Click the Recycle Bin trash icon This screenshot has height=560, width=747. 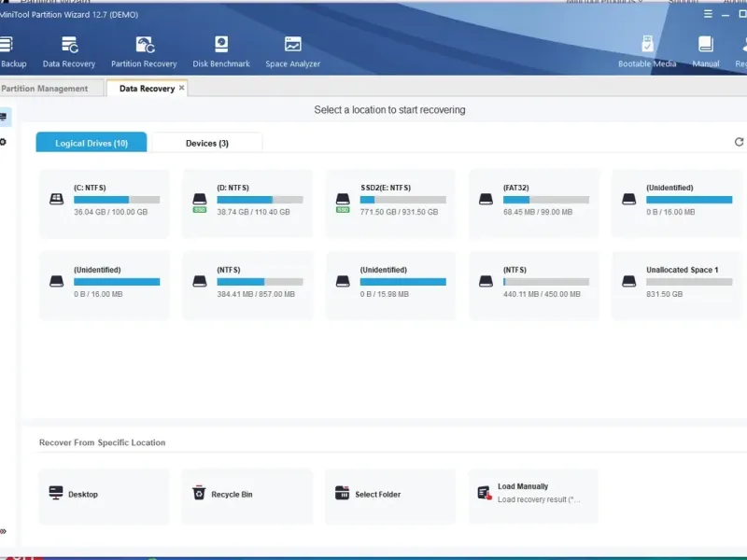click(199, 493)
